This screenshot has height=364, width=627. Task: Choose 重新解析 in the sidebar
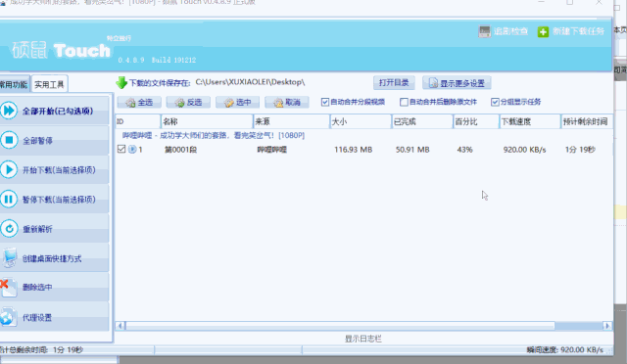click(55, 229)
